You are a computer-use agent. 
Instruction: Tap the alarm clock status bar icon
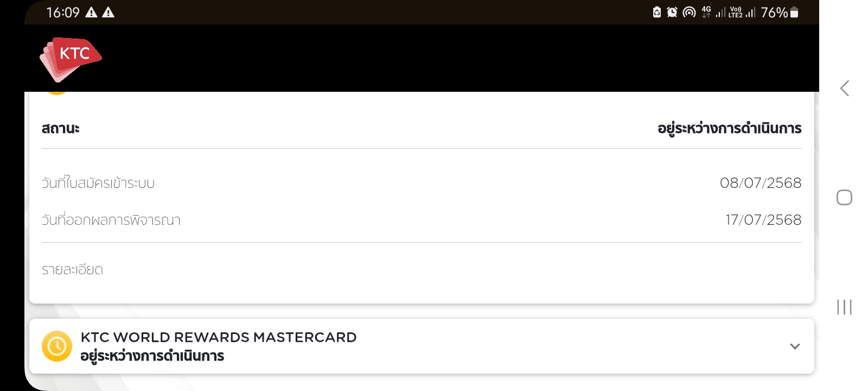pos(672,12)
